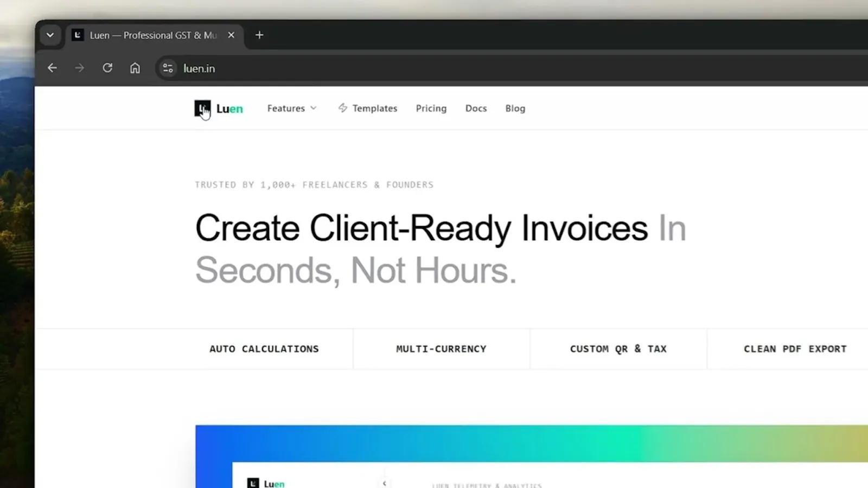Expand the Features menu

point(292,108)
